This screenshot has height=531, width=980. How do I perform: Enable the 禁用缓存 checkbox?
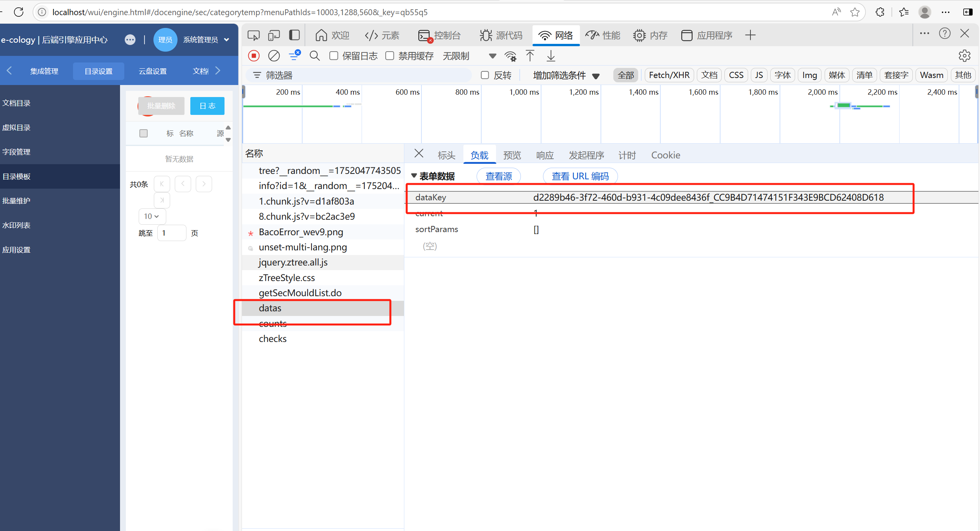(390, 56)
